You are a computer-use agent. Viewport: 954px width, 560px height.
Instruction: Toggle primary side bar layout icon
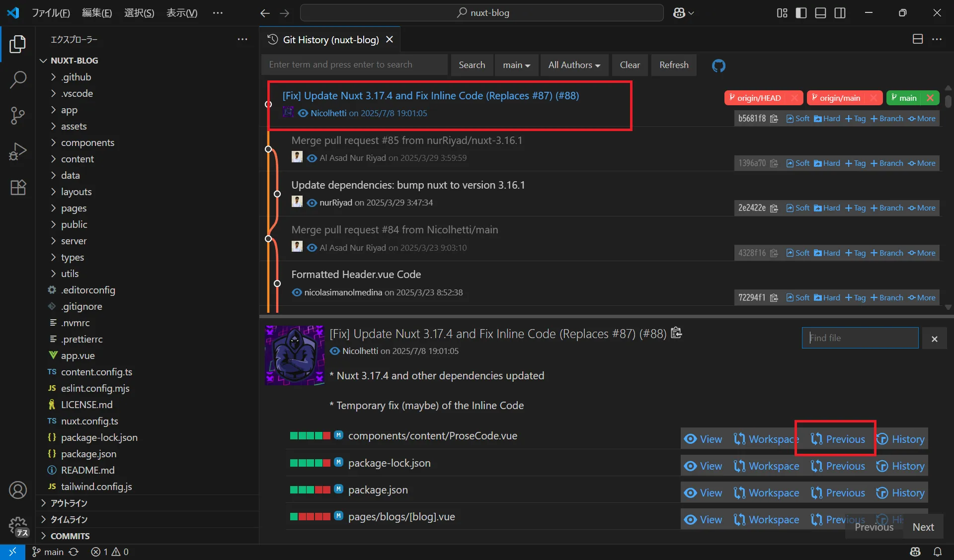(801, 13)
